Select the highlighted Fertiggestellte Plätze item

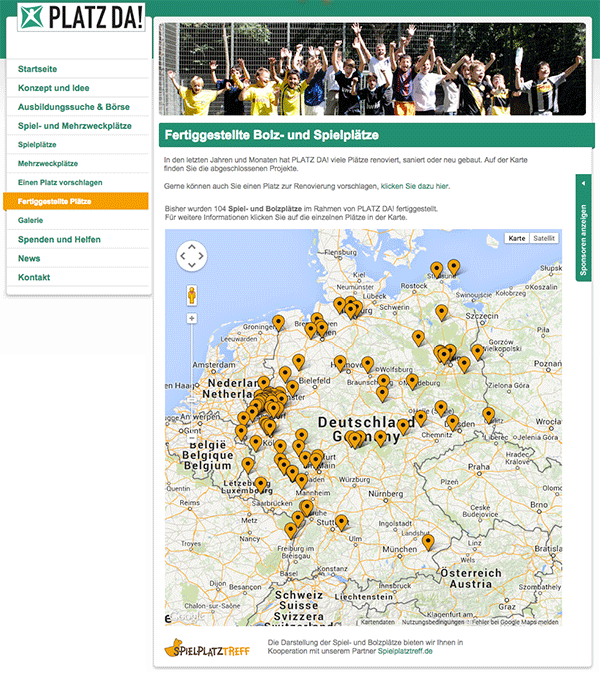(76, 201)
